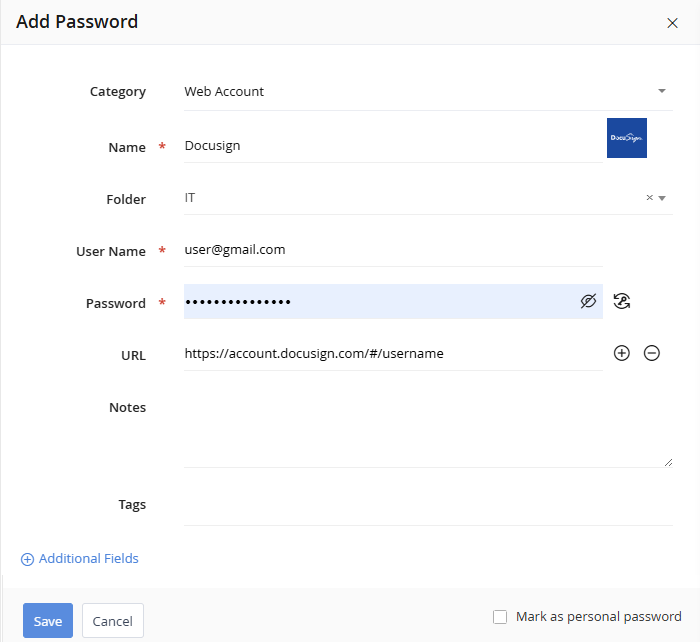
Task: Clear the IT folder selection
Action: point(649,198)
